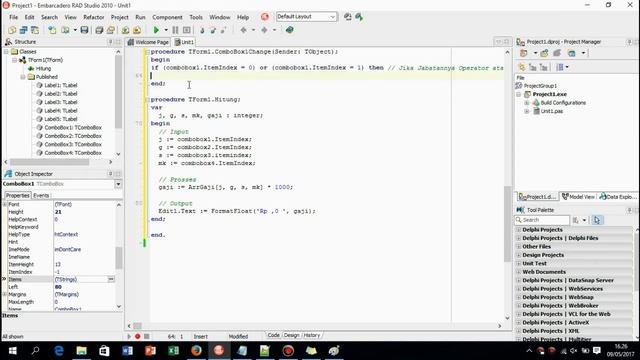
Task: Open Microsoft Edge from the taskbar
Action: tap(59, 350)
